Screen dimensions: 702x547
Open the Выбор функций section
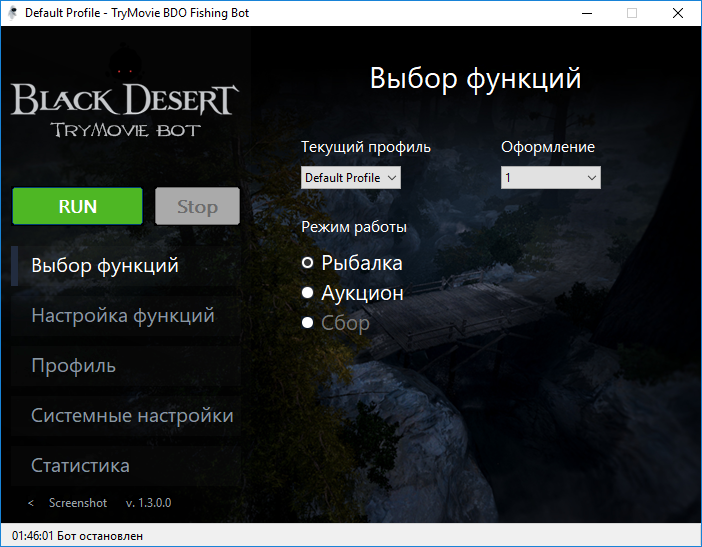click(125, 265)
